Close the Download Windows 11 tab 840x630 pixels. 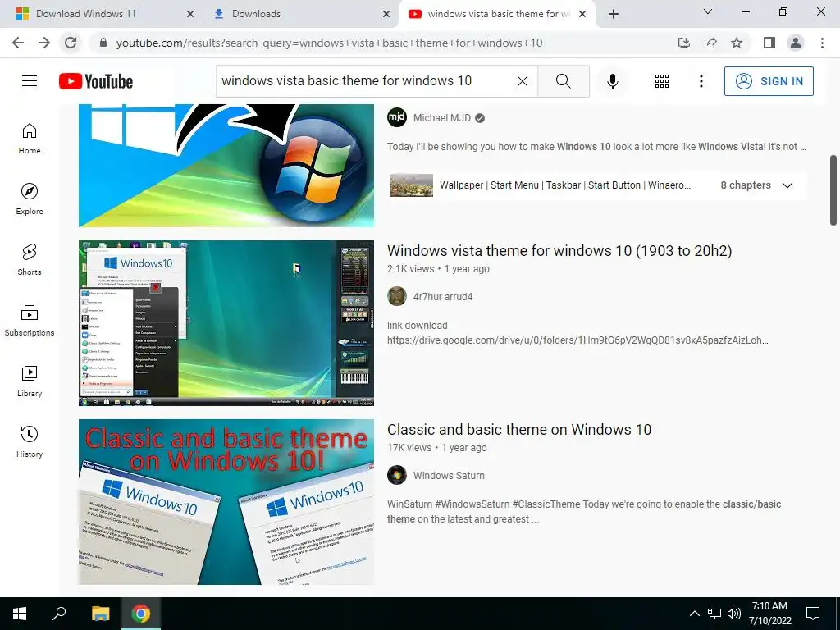click(189, 14)
